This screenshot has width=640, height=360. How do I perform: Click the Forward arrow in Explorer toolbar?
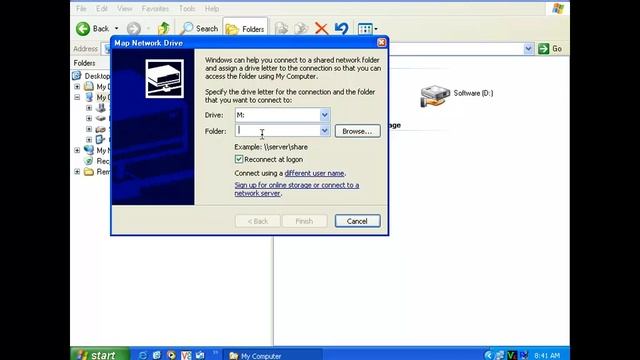pos(133,29)
